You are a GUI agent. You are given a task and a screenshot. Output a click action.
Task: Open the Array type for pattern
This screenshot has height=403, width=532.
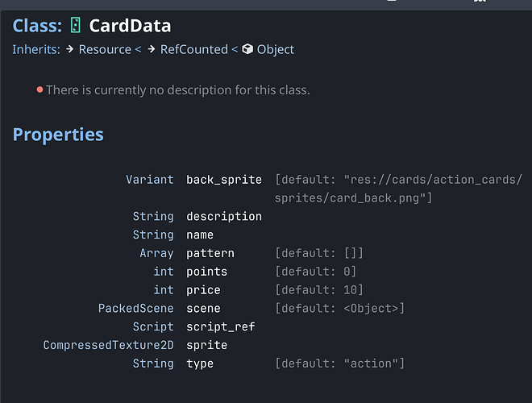(156, 253)
